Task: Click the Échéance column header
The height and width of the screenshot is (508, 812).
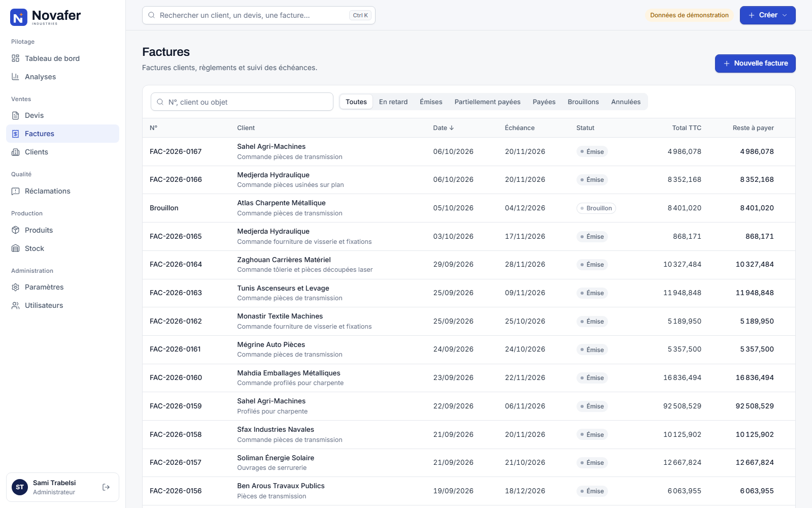Action: point(520,128)
